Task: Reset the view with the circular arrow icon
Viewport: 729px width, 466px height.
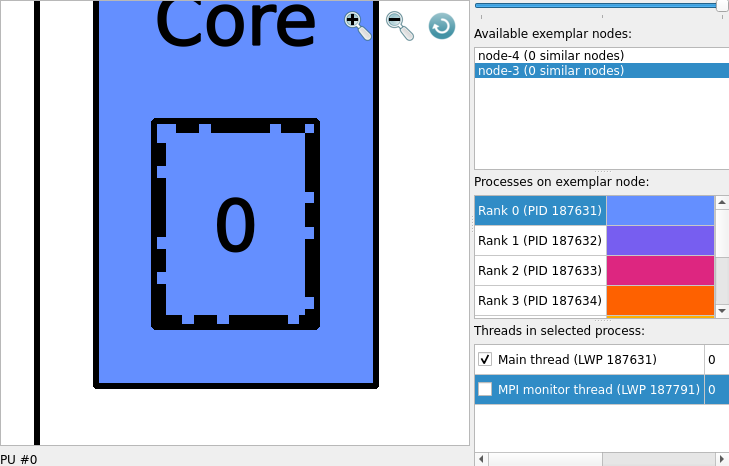Action: (442, 26)
